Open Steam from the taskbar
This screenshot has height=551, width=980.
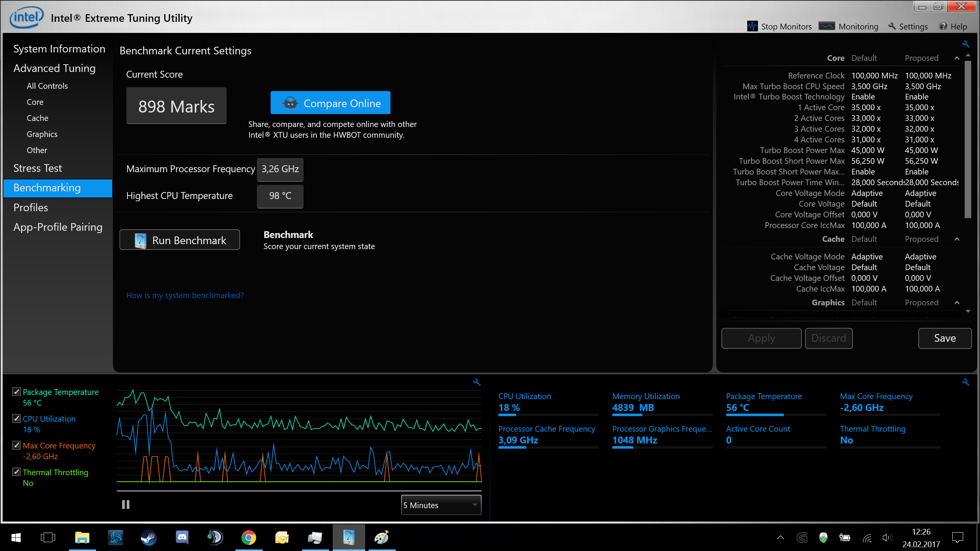pos(149,538)
